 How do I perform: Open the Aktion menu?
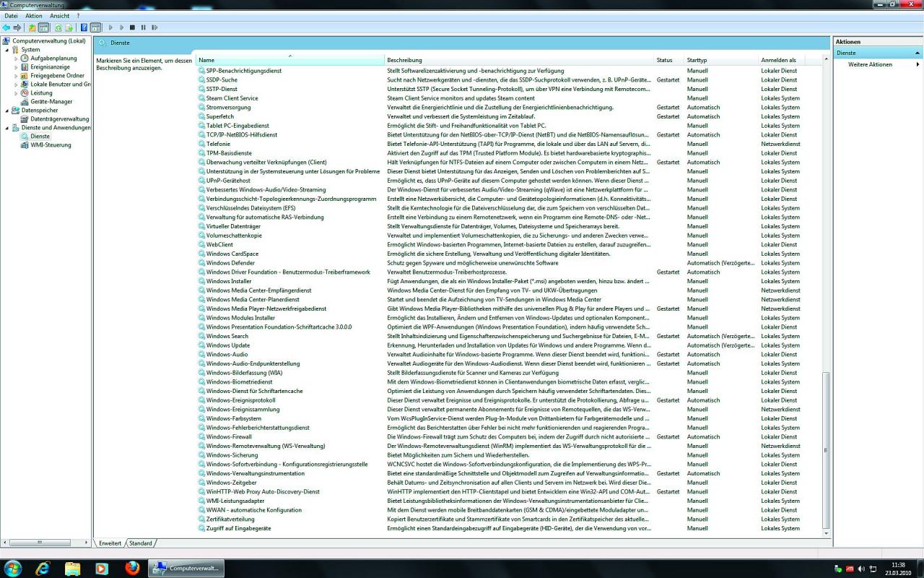coord(34,16)
